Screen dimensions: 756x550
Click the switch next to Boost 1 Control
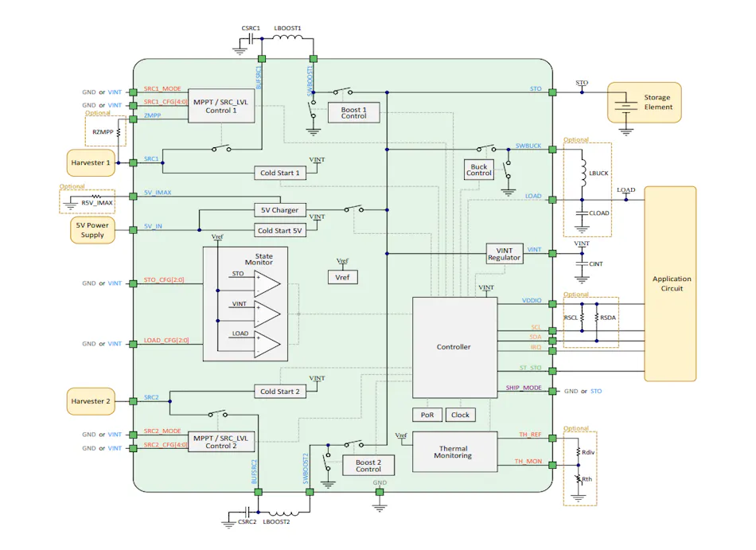pos(342,91)
